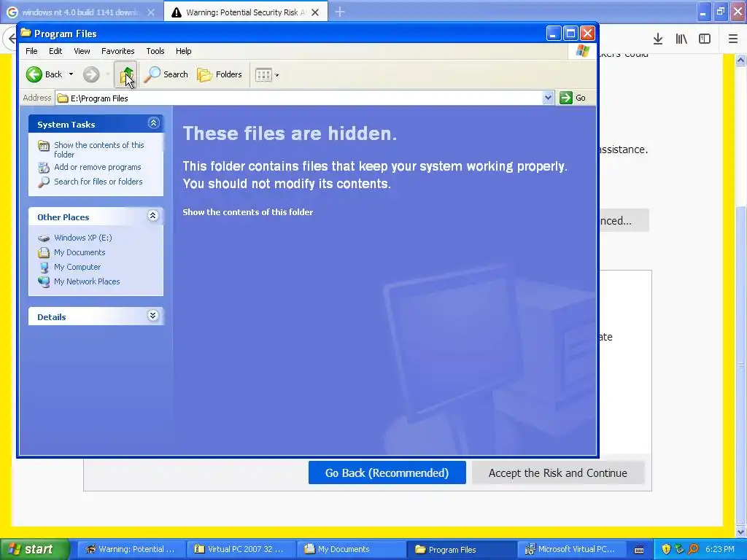
Task: Close the Warning: Potential Security Risk tab
Action: pos(315,12)
